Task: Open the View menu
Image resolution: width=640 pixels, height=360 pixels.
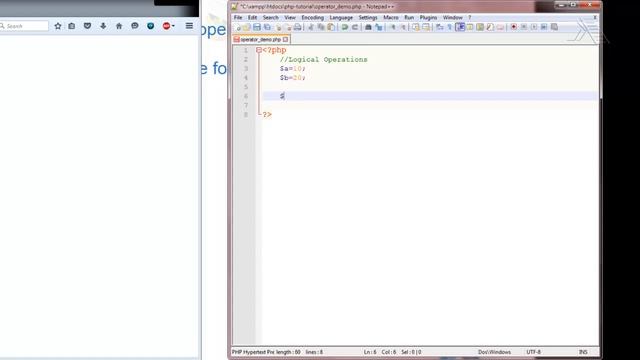Action: pyautogui.click(x=290, y=18)
